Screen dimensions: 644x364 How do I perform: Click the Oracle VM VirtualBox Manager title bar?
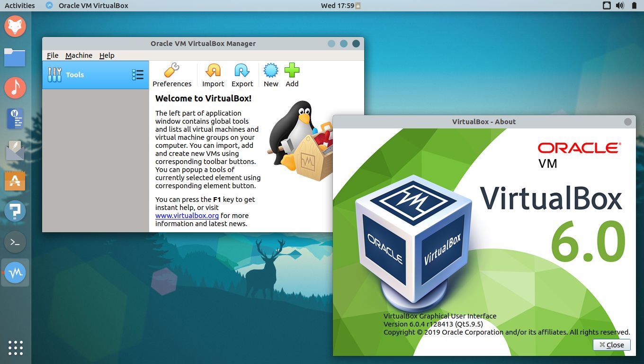203,44
